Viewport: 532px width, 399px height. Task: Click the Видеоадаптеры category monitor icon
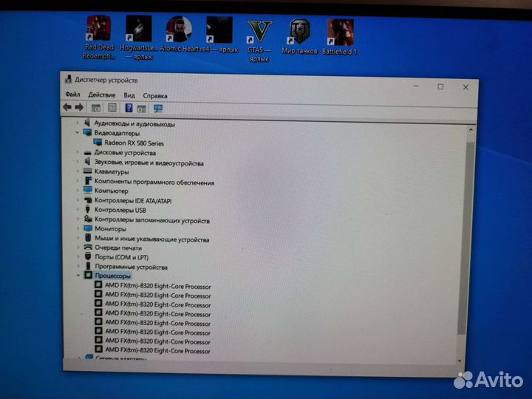pyautogui.click(x=87, y=132)
